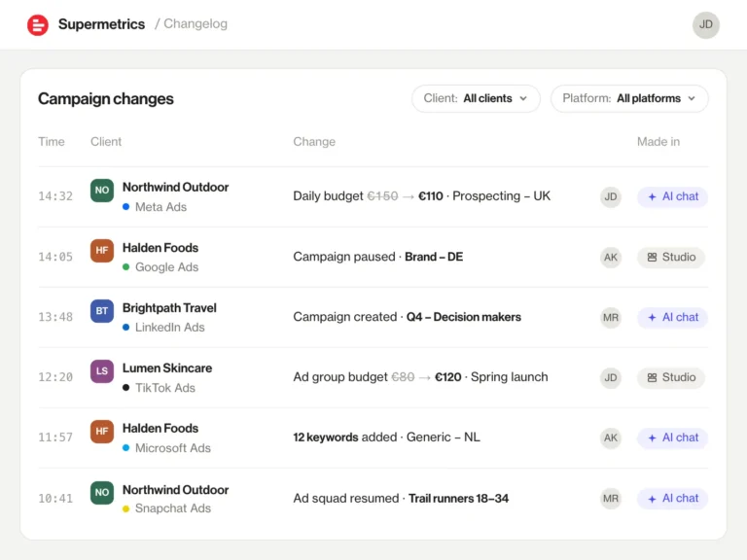This screenshot has width=747, height=560.
Task: Click the Client column header
Action: [106, 141]
